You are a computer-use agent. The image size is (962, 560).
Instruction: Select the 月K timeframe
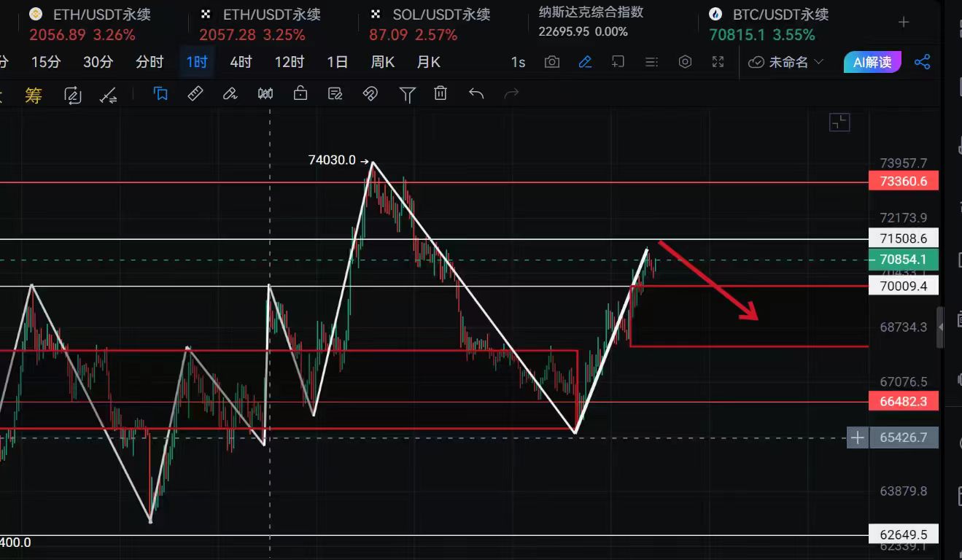pos(428,62)
